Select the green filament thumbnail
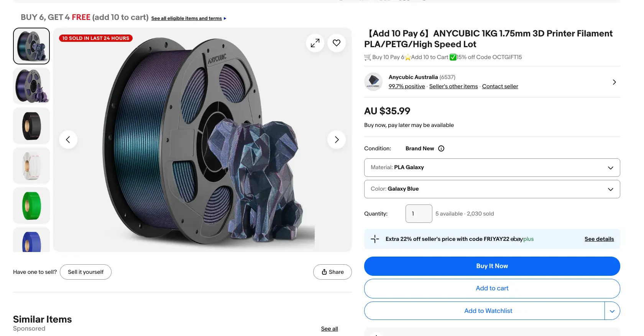The height and width of the screenshot is (336, 644). pos(31,206)
